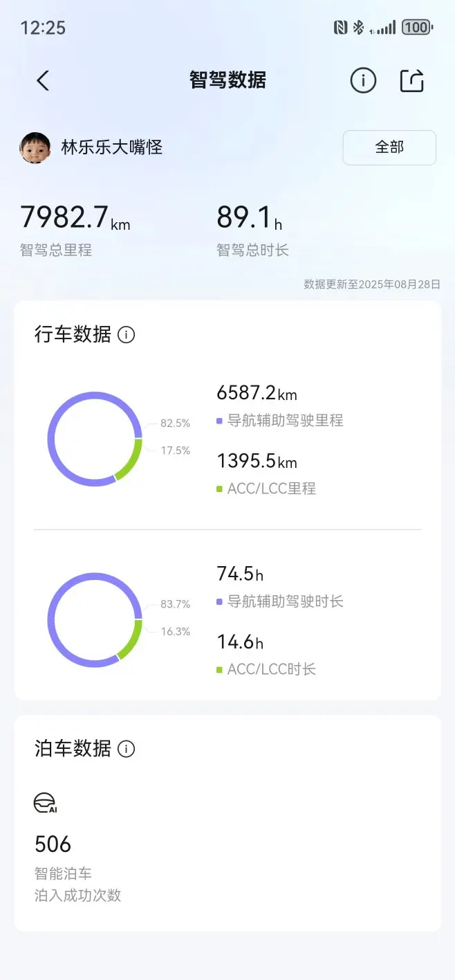Screen dimensions: 455x980
Task: Tap the 506 parking success count
Action: click(53, 844)
